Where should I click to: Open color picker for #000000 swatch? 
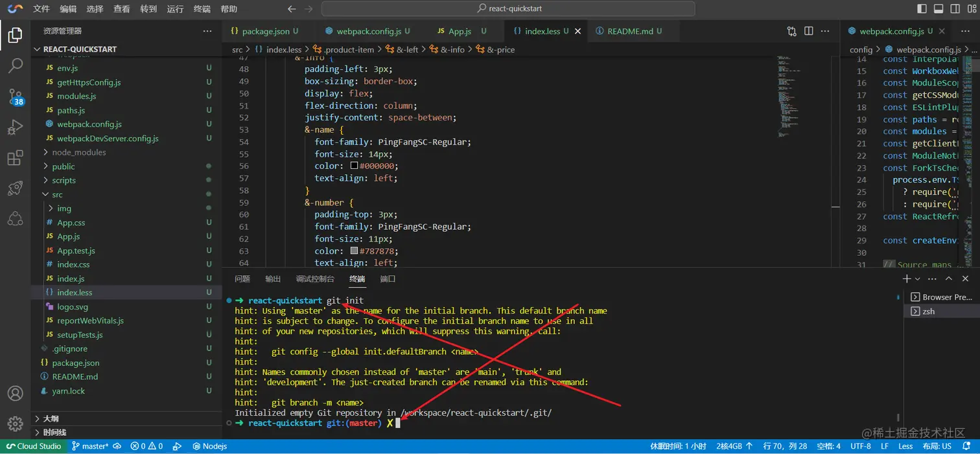354,166
